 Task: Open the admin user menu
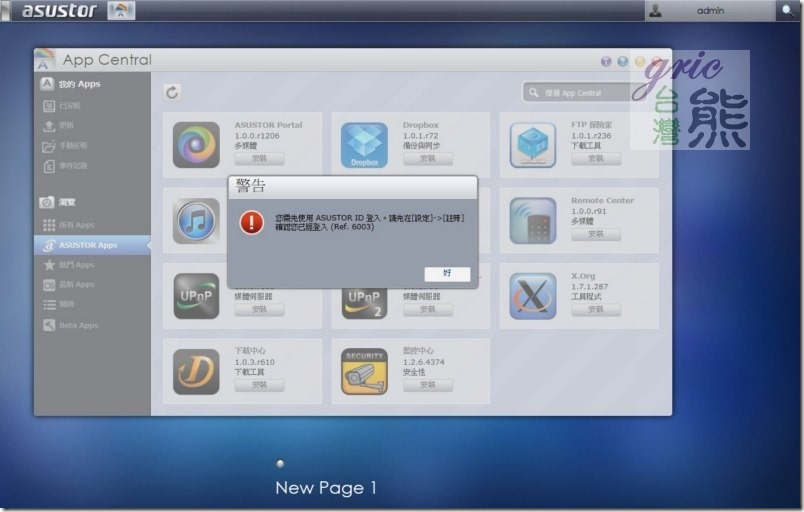[x=710, y=10]
